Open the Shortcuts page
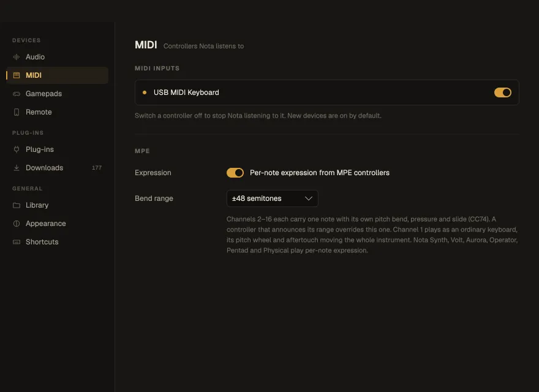This screenshot has width=539, height=392. [x=58, y=242]
